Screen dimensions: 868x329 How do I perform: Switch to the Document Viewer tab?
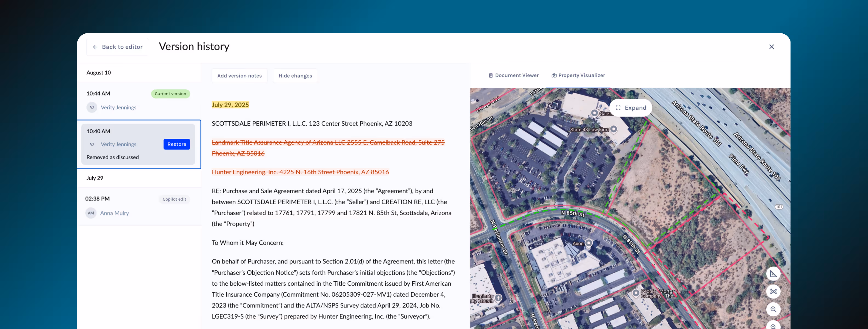click(513, 75)
